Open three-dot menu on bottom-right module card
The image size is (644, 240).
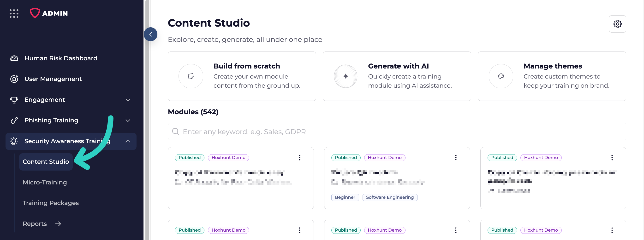tap(612, 230)
